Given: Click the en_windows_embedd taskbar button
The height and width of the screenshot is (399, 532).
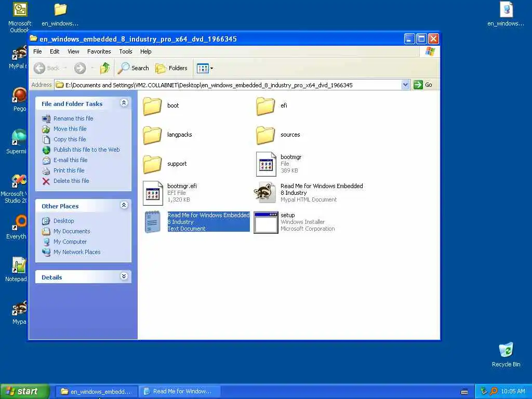Looking at the screenshot, I should 96,392.
